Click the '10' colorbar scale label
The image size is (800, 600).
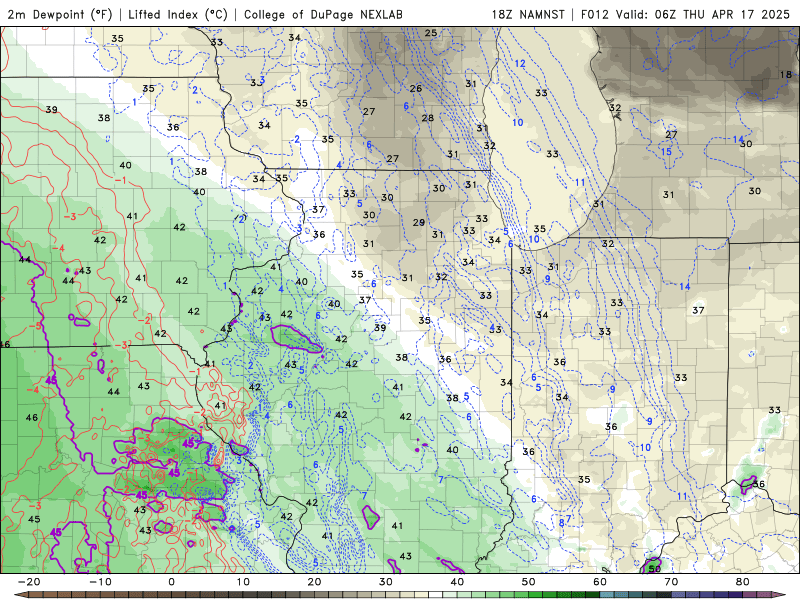pyautogui.click(x=243, y=582)
